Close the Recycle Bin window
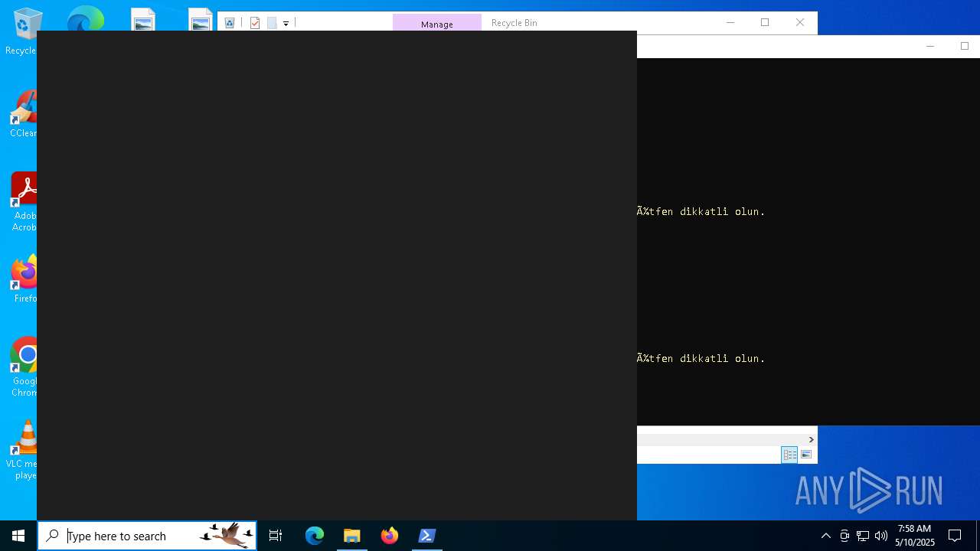980x551 pixels. click(x=800, y=23)
